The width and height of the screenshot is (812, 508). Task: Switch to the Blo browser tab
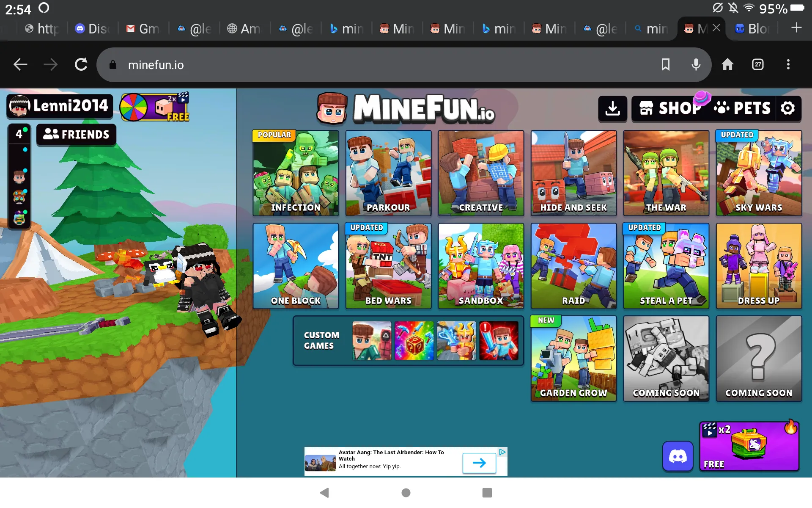[752, 29]
